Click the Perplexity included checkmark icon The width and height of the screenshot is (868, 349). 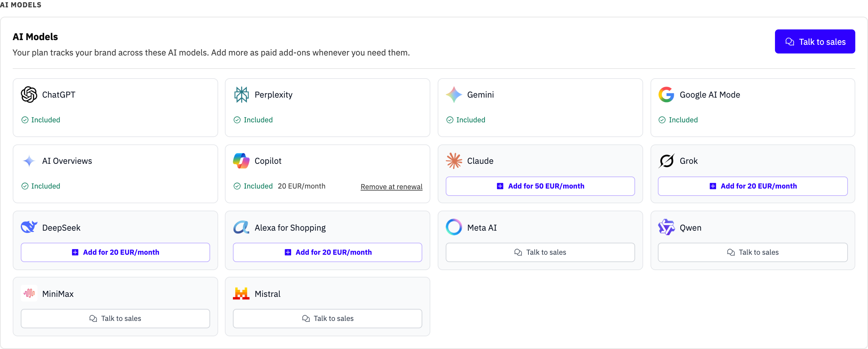click(x=237, y=120)
